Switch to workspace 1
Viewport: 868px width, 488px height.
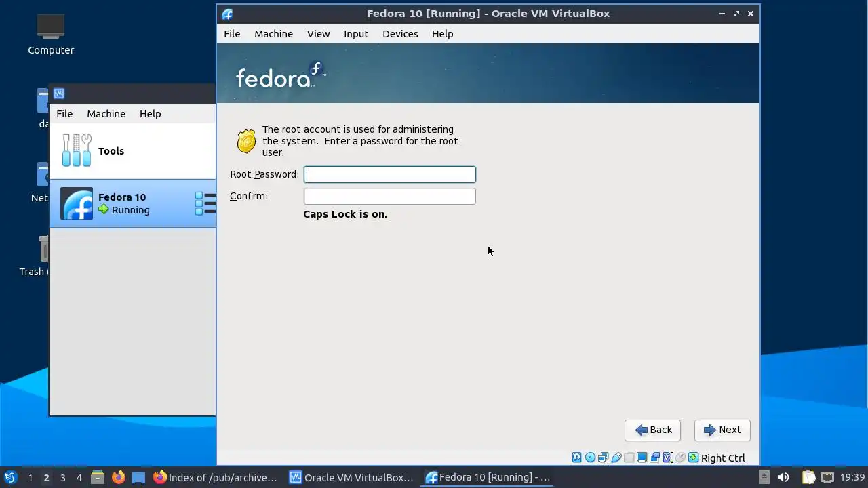click(x=30, y=478)
